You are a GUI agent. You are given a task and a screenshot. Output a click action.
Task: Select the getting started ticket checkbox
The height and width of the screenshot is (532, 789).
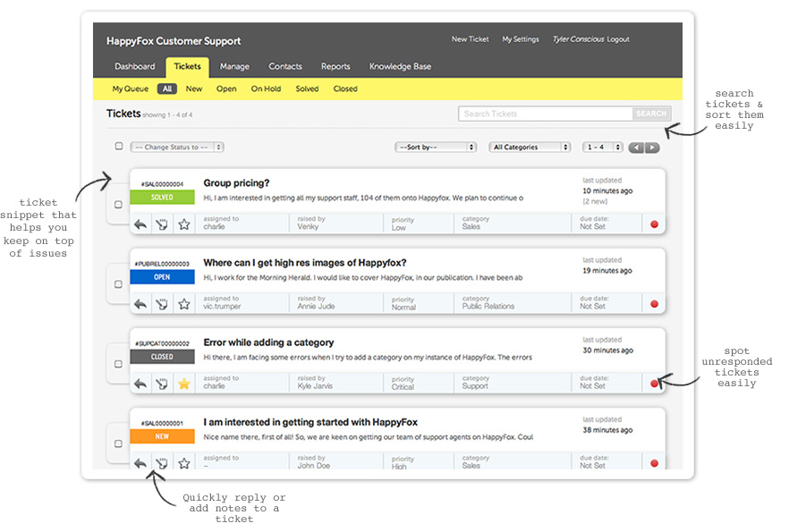click(x=118, y=443)
